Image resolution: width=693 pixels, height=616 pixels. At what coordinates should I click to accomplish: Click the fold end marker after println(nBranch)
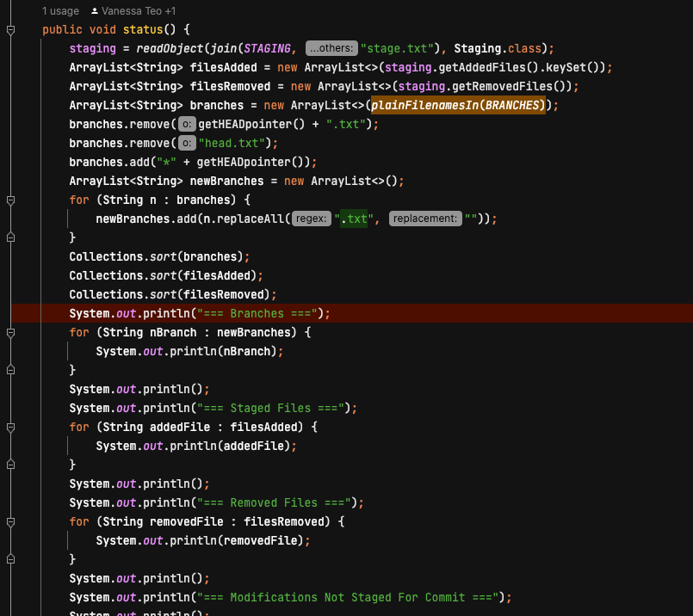pos(10,370)
